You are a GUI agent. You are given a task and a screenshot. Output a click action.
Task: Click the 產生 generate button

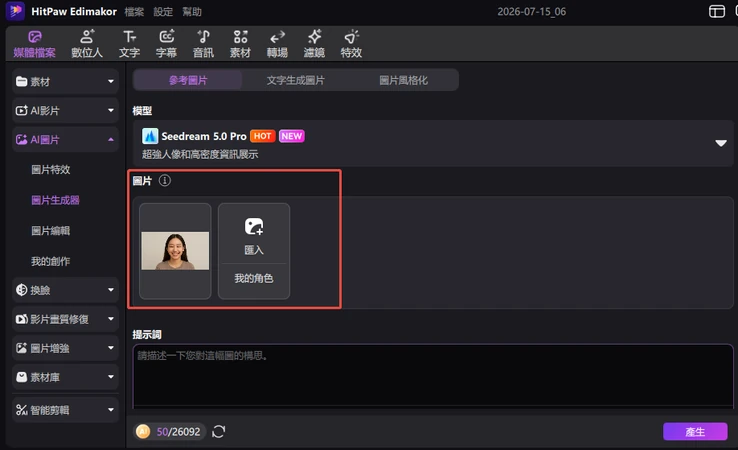click(695, 432)
